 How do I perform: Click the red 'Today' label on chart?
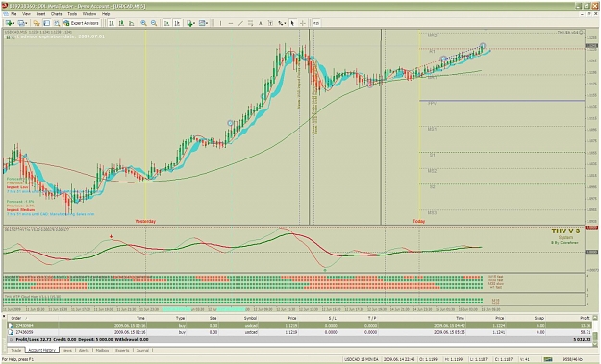tap(419, 221)
